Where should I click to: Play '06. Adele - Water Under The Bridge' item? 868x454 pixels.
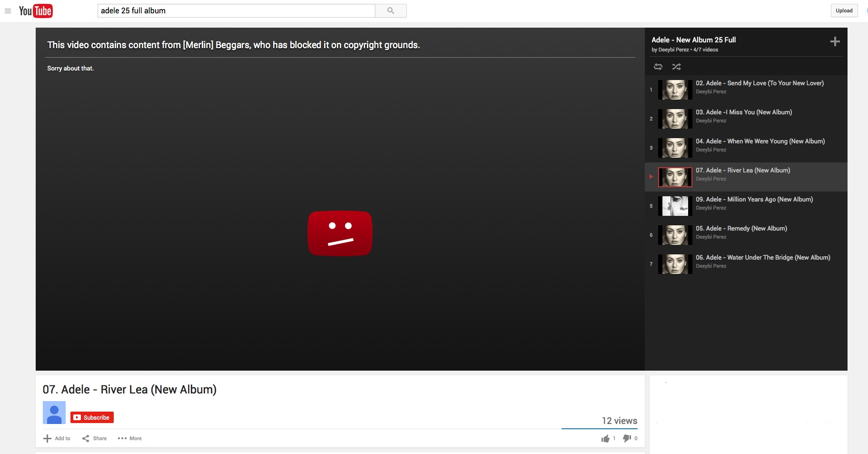746,264
